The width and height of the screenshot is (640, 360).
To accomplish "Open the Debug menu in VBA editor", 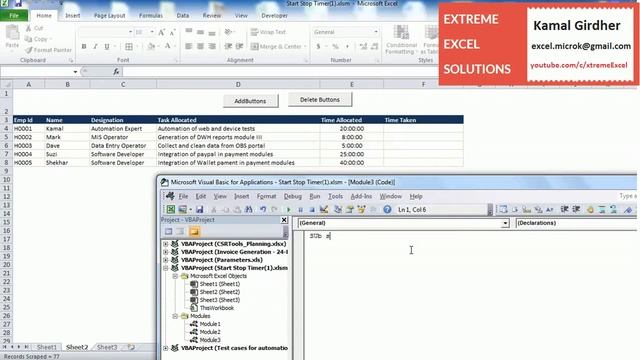I will coord(293,196).
